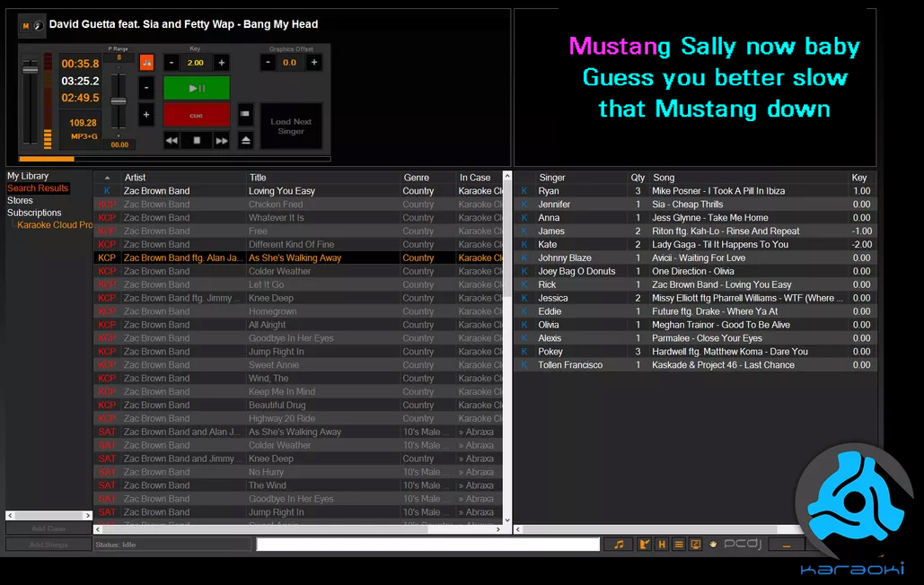The height and width of the screenshot is (585, 924).
Task: Click the Singer column header
Action: [x=580, y=177]
